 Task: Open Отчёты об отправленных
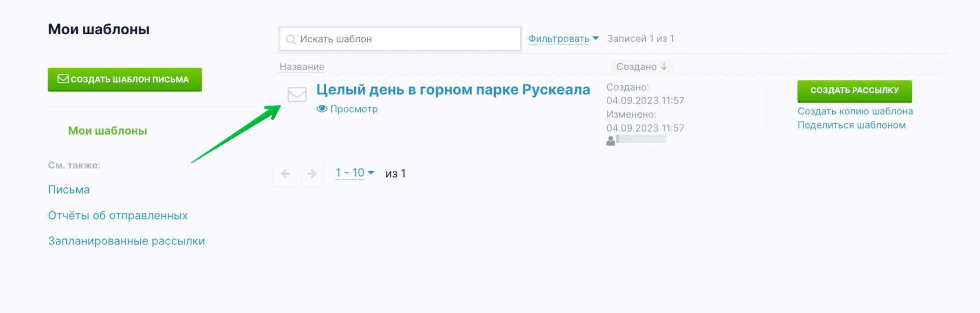118,215
